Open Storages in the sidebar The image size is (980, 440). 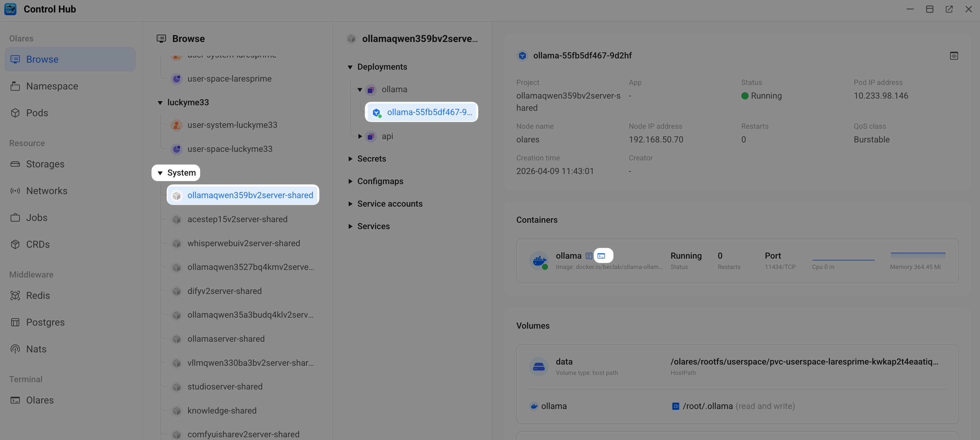click(x=45, y=164)
